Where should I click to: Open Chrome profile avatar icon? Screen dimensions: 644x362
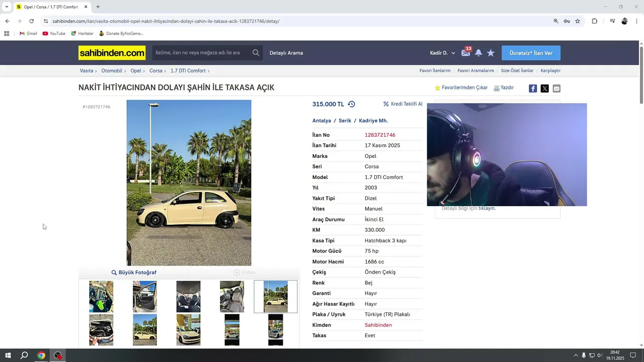(x=624, y=21)
